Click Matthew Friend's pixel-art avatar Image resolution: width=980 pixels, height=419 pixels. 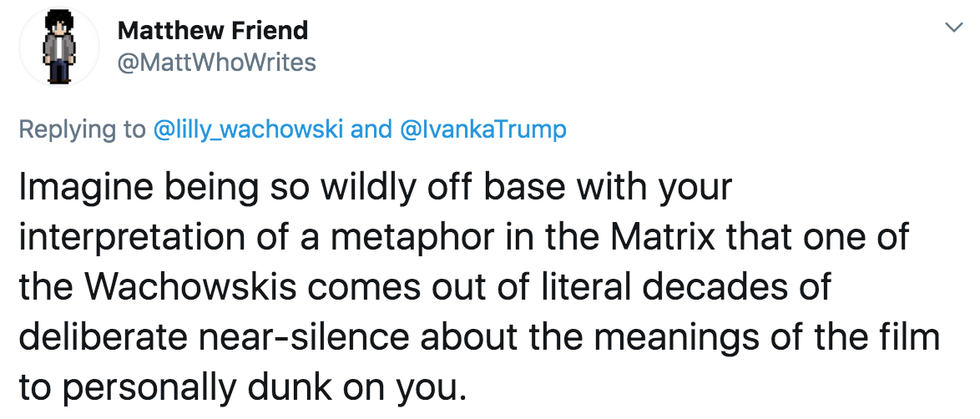[60, 46]
